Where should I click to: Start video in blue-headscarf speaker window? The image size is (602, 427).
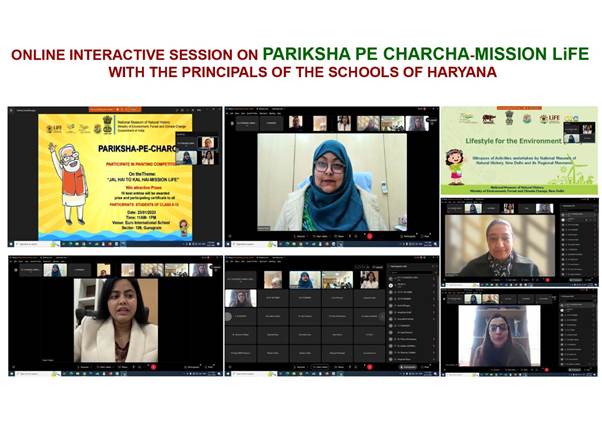(320, 236)
